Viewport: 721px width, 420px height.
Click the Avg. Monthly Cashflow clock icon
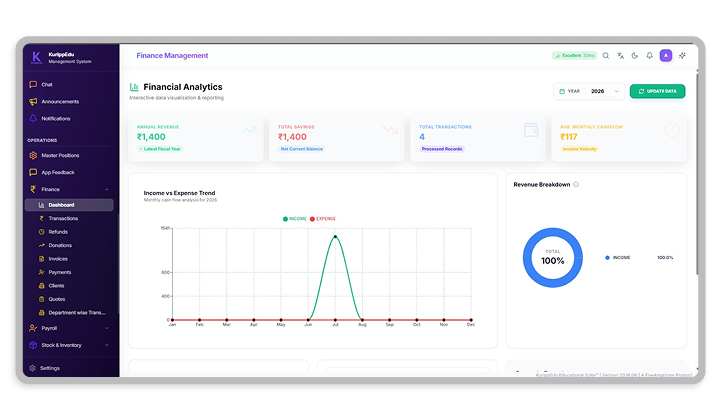tap(672, 130)
